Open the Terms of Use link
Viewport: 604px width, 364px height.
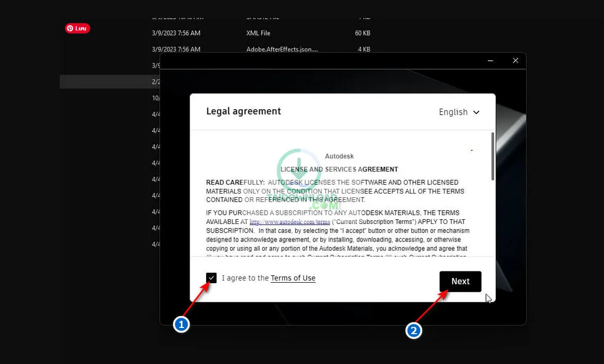[x=293, y=278]
